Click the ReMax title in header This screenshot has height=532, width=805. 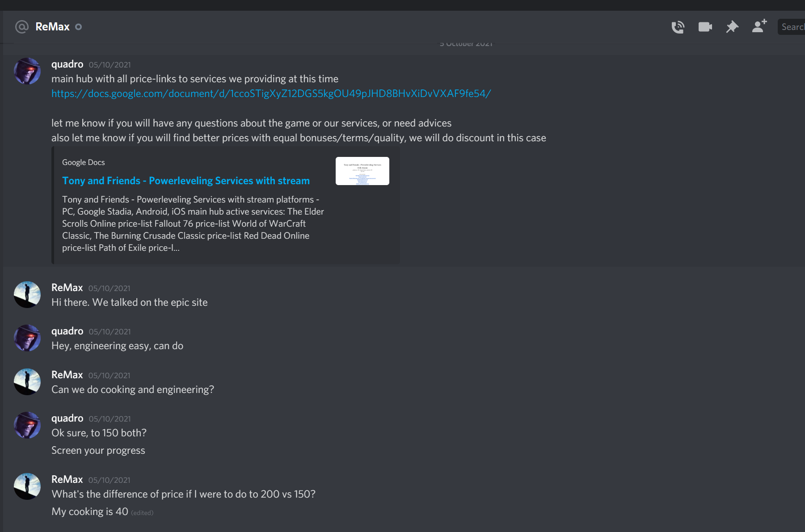pyautogui.click(x=53, y=27)
